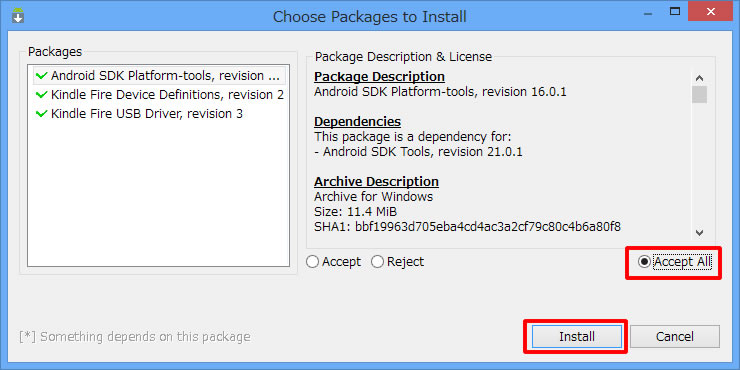Click the Package Description heading text

pyautogui.click(x=379, y=76)
